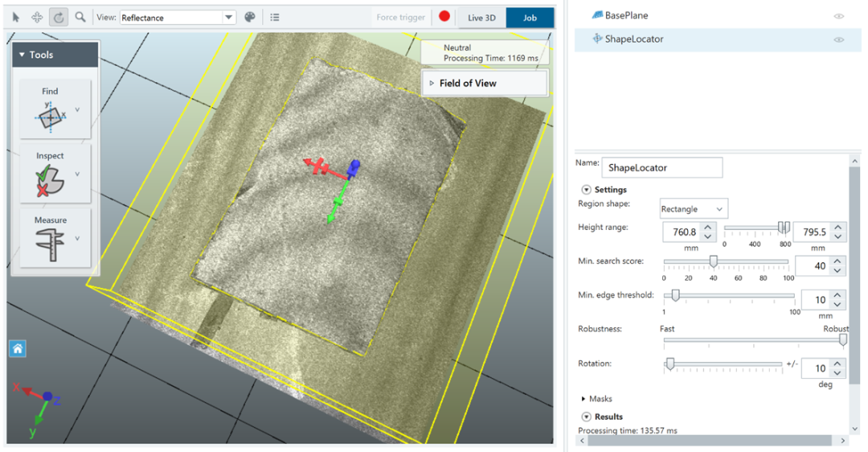868x452 pixels.
Task: Click the Height range minimum field 760.8
Action: (682, 232)
